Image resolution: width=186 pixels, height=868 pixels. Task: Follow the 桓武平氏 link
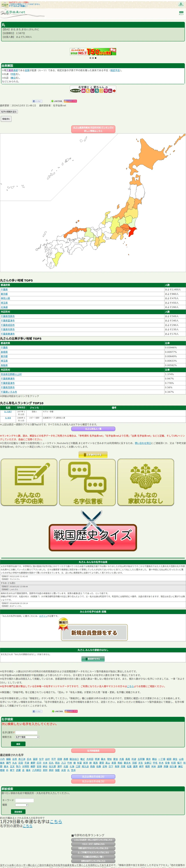115,70
